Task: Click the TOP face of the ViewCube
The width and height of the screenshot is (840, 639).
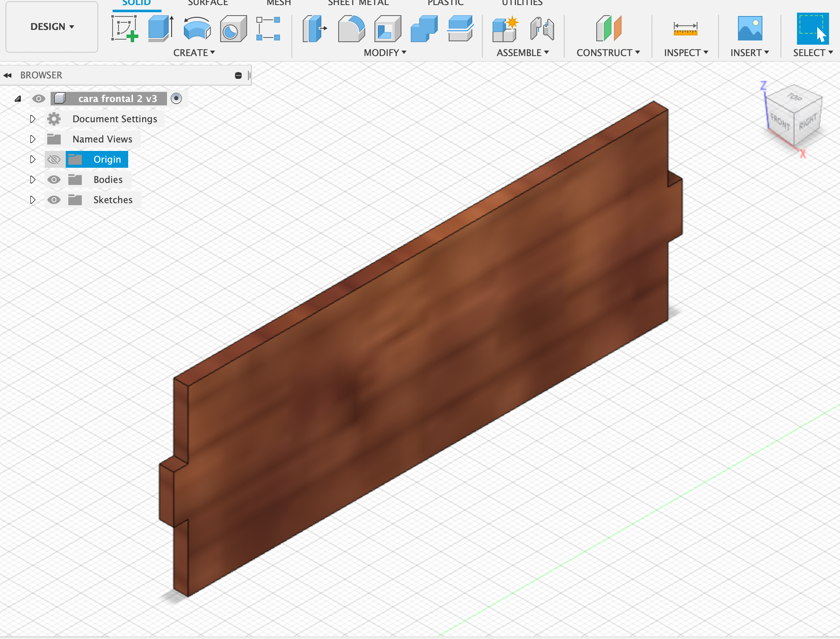Action: [794, 97]
